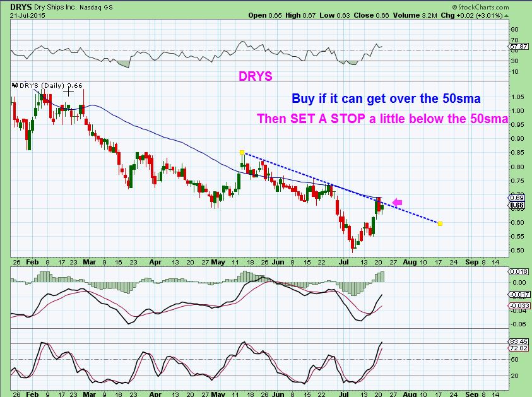Click the High 0.67 value
The height and width of the screenshot is (397, 532).
tap(300, 15)
